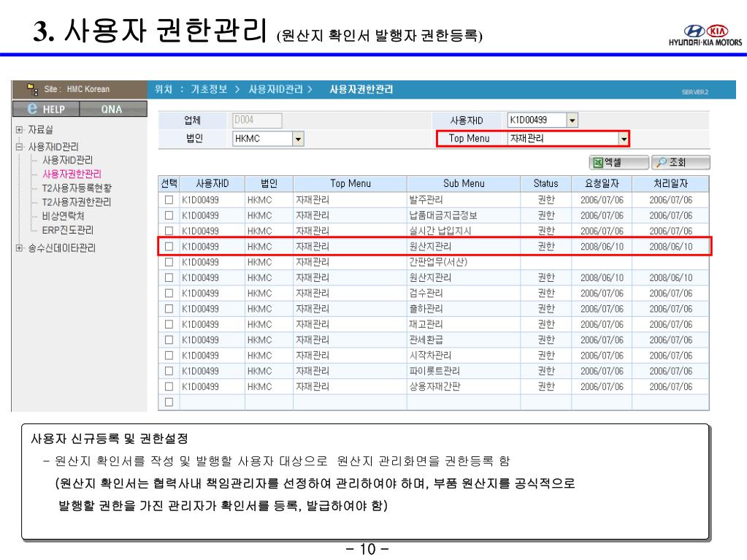Screen dimensions: 747x560
Task: Click the 요청일자 column header
Action: coord(602,183)
